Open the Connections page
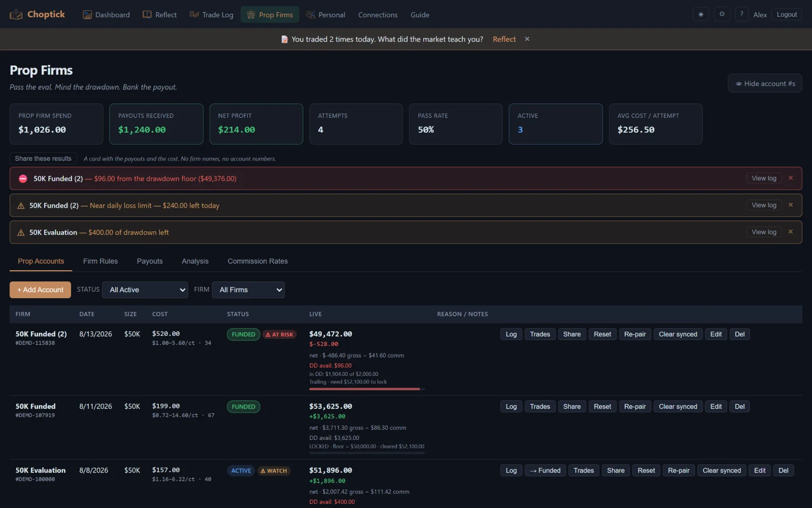 [378, 15]
